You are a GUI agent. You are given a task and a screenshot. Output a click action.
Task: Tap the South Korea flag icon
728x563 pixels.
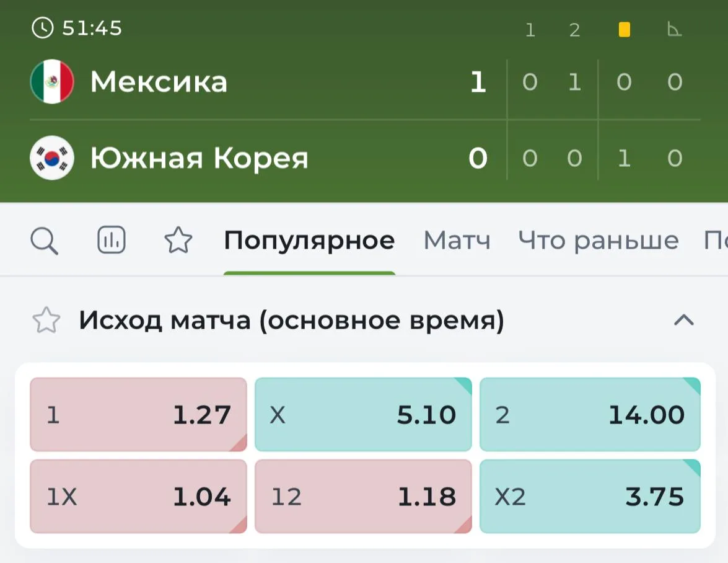(x=52, y=157)
